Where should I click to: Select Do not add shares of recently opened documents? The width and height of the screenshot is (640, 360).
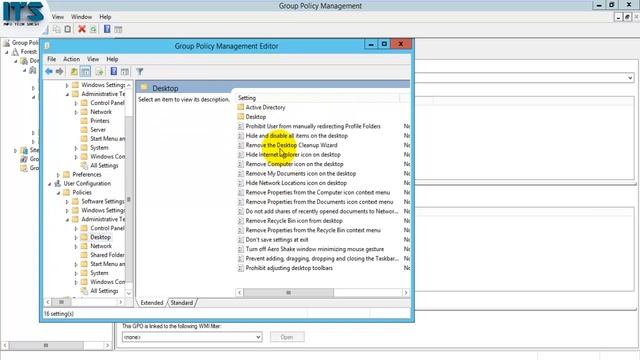pos(322,211)
